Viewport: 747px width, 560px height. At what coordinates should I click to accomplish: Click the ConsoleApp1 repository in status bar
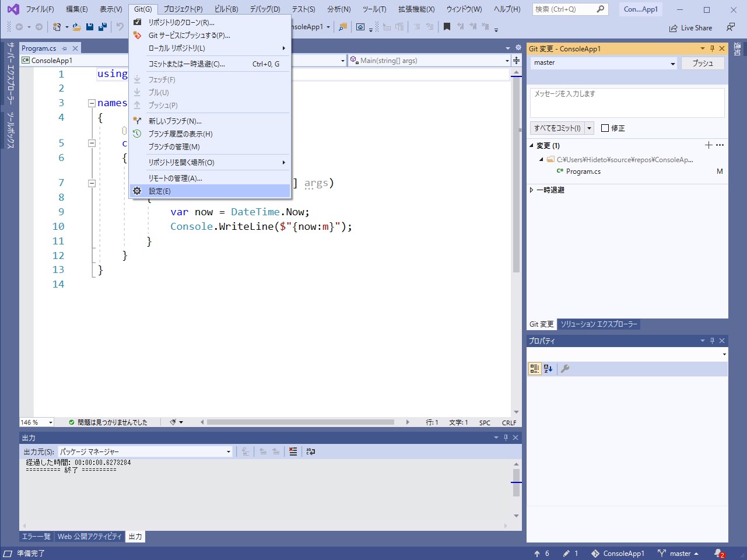pos(618,554)
